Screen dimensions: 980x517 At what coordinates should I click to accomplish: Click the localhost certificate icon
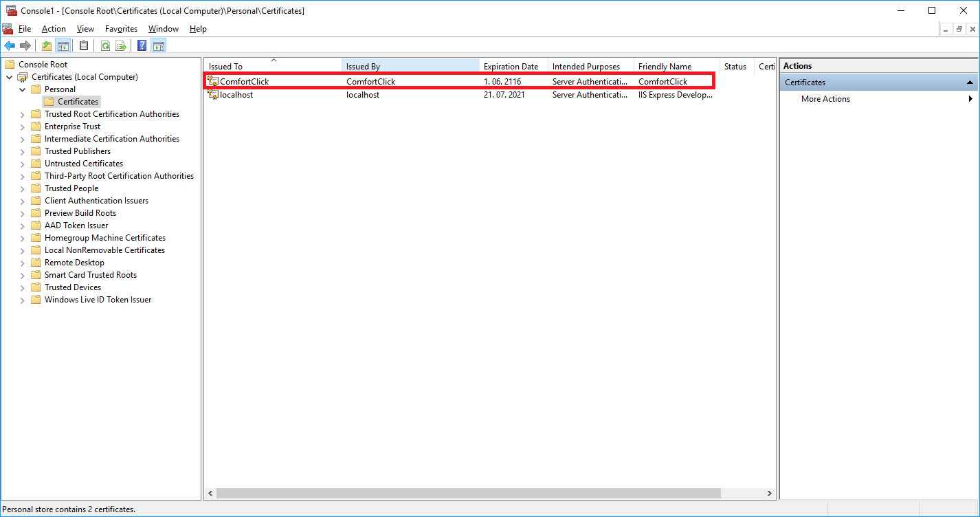[x=213, y=95]
